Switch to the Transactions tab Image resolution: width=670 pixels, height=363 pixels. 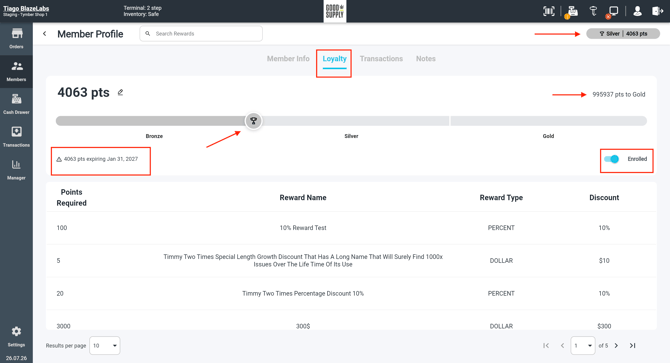click(x=381, y=59)
